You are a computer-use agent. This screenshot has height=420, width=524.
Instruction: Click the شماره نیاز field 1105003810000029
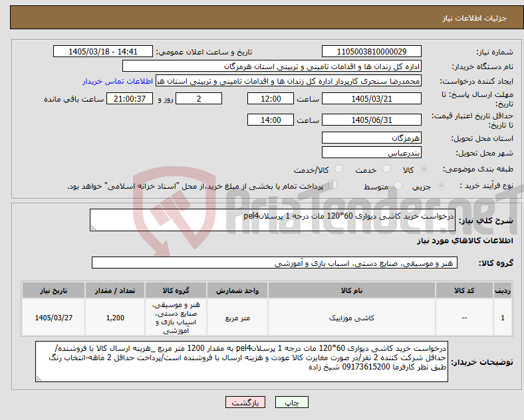pyautogui.click(x=372, y=51)
